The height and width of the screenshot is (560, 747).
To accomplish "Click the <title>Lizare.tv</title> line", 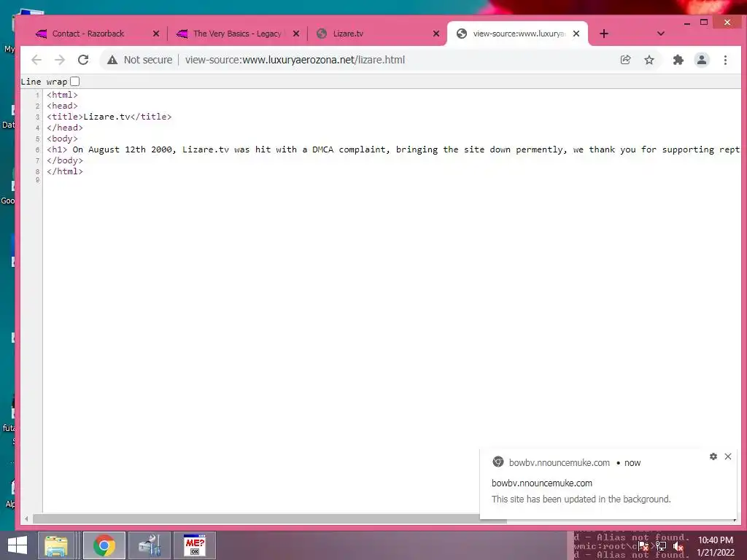I will click(109, 117).
